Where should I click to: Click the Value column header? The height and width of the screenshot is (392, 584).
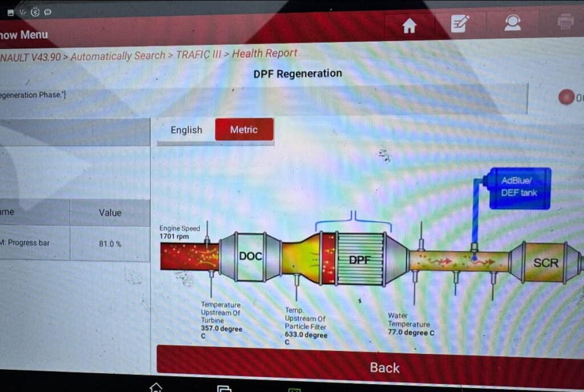click(109, 213)
